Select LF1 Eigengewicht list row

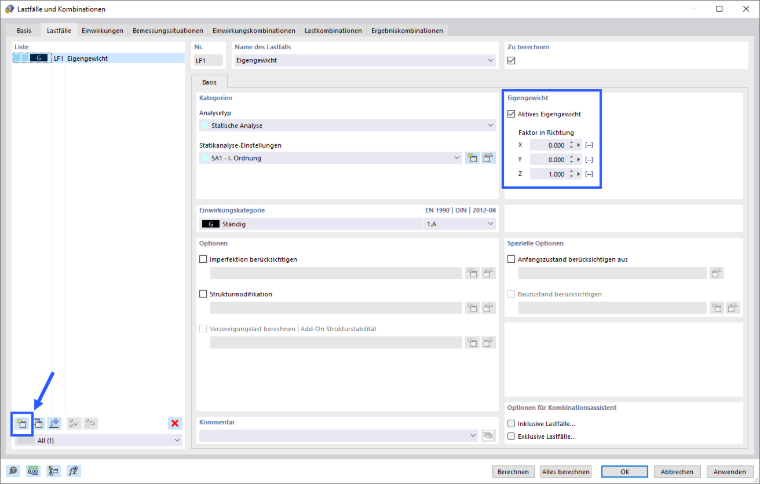point(98,58)
